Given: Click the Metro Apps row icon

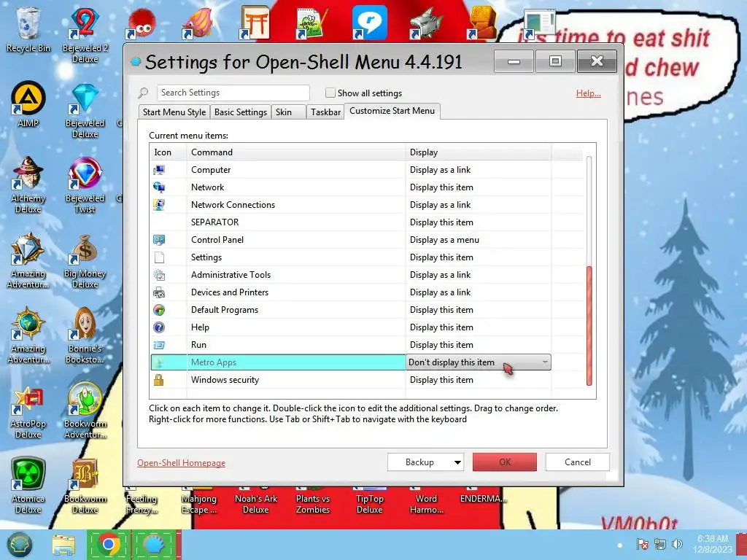Looking at the screenshot, I should [159, 362].
